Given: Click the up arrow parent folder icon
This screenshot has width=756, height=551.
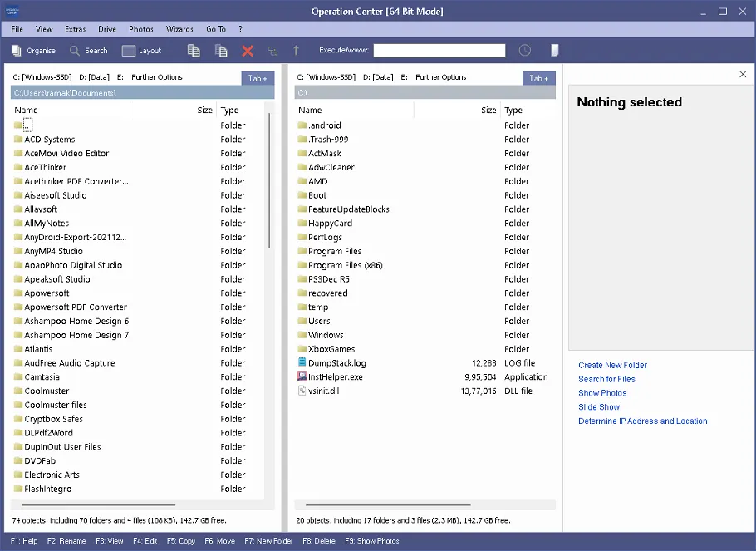Looking at the screenshot, I should tap(296, 50).
